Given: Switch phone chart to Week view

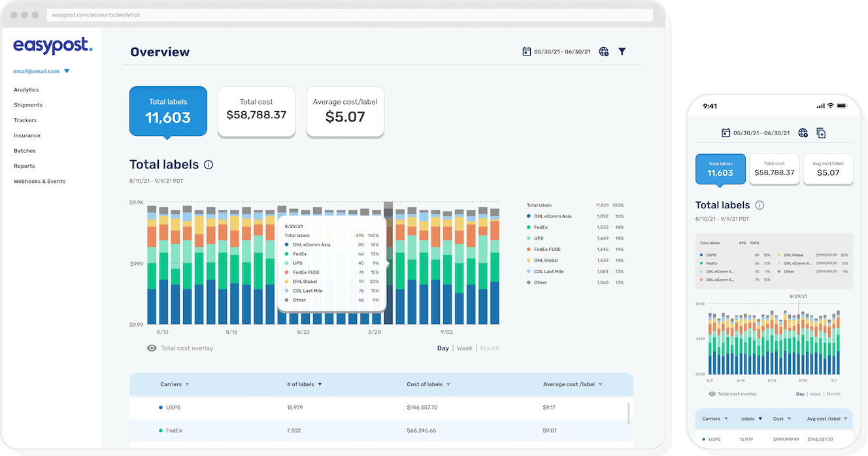Looking at the screenshot, I should tap(816, 394).
